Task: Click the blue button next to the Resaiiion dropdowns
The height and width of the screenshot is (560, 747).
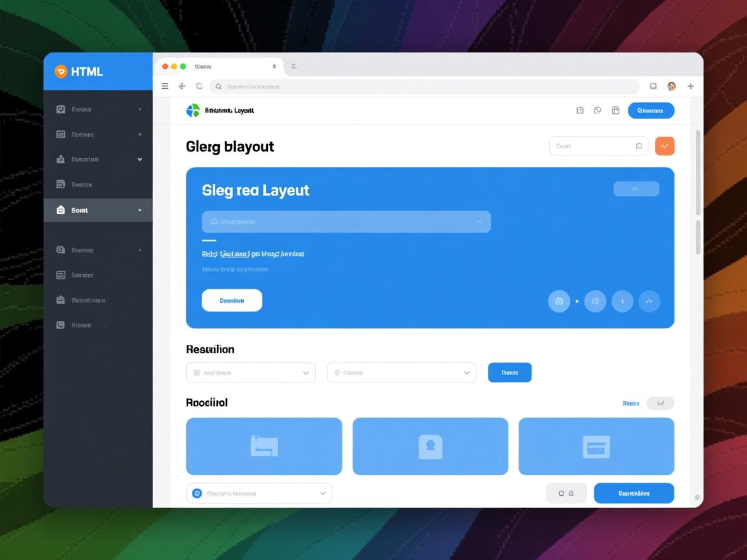Action: click(x=510, y=373)
